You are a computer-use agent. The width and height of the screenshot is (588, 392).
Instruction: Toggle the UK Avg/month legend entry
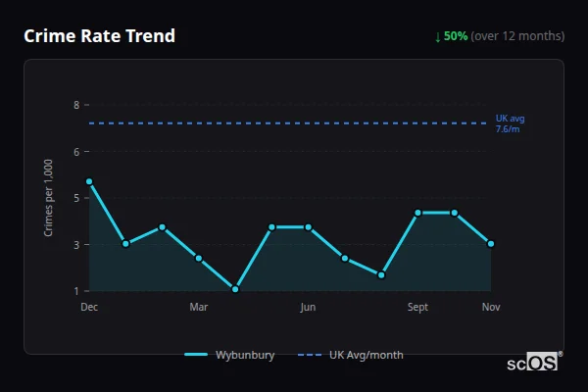click(350, 355)
